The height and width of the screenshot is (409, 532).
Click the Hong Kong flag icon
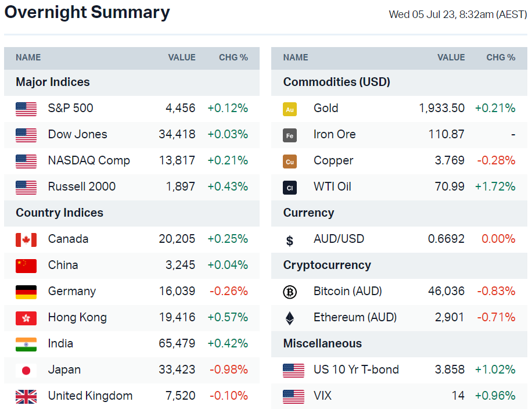(x=26, y=318)
